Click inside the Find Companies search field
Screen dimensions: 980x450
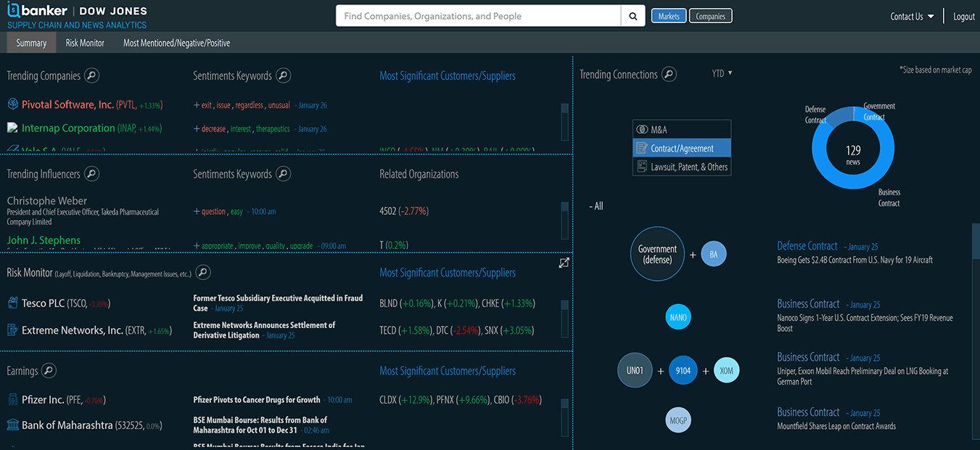click(478, 16)
